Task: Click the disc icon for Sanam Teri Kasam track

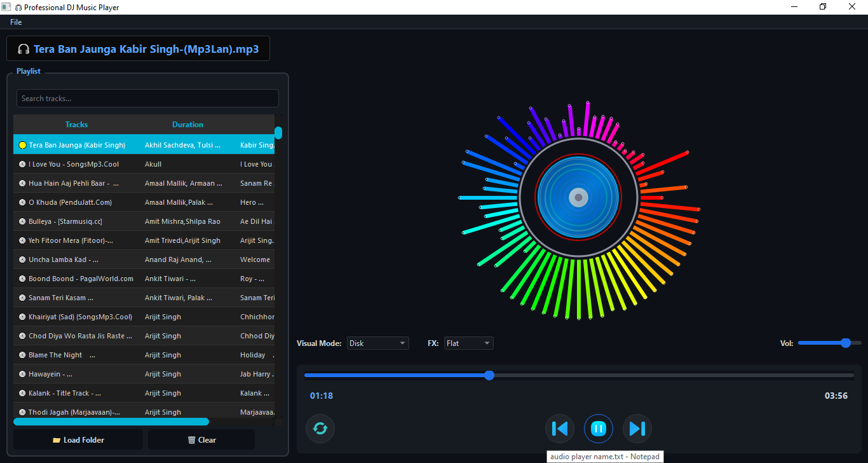Action: pyautogui.click(x=22, y=298)
